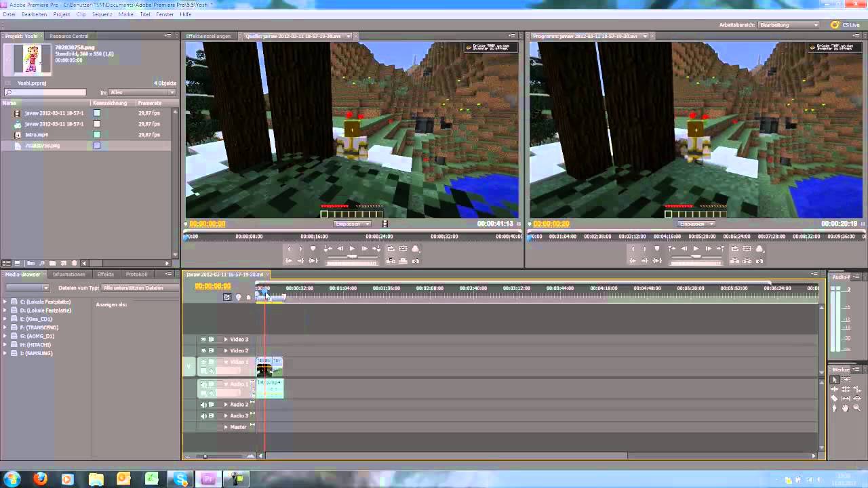
Task: Toggle sync lock on Video 2 track
Action: point(212,350)
